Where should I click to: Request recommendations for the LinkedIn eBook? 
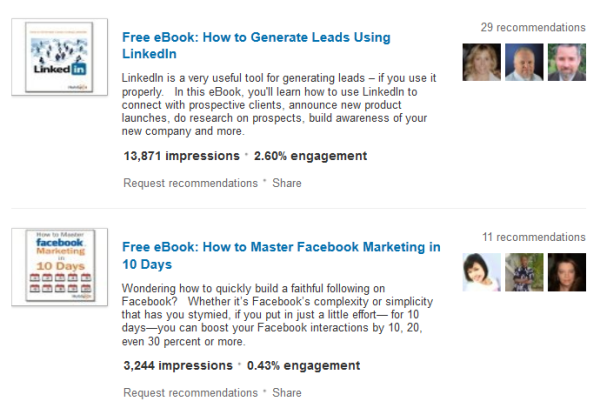pos(190,183)
